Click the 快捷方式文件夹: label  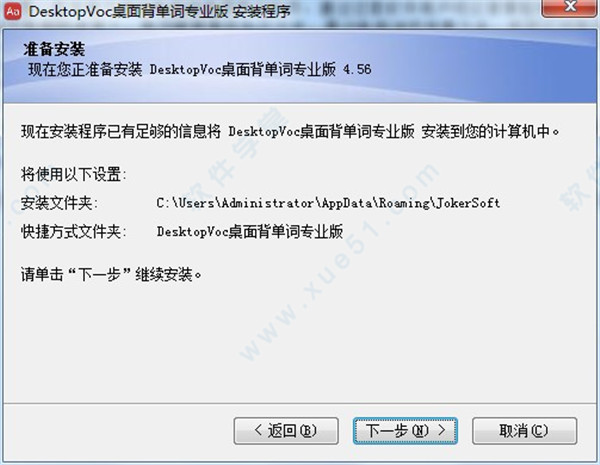click(x=73, y=232)
